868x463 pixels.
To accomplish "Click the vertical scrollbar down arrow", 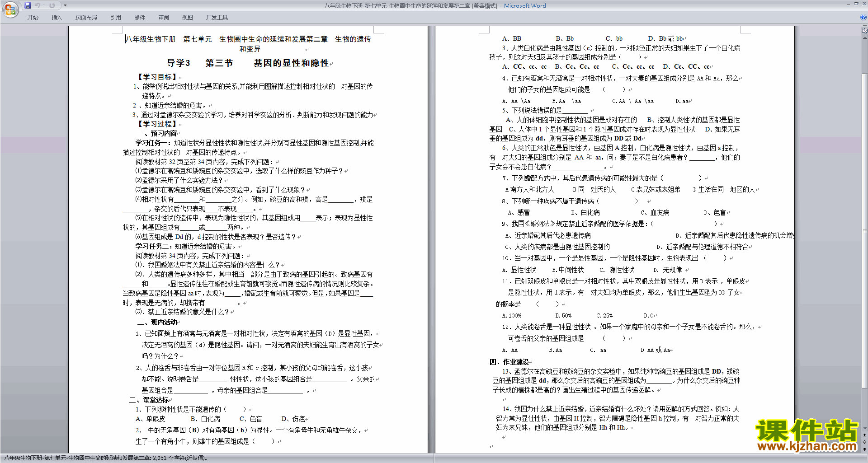I will tap(865, 428).
